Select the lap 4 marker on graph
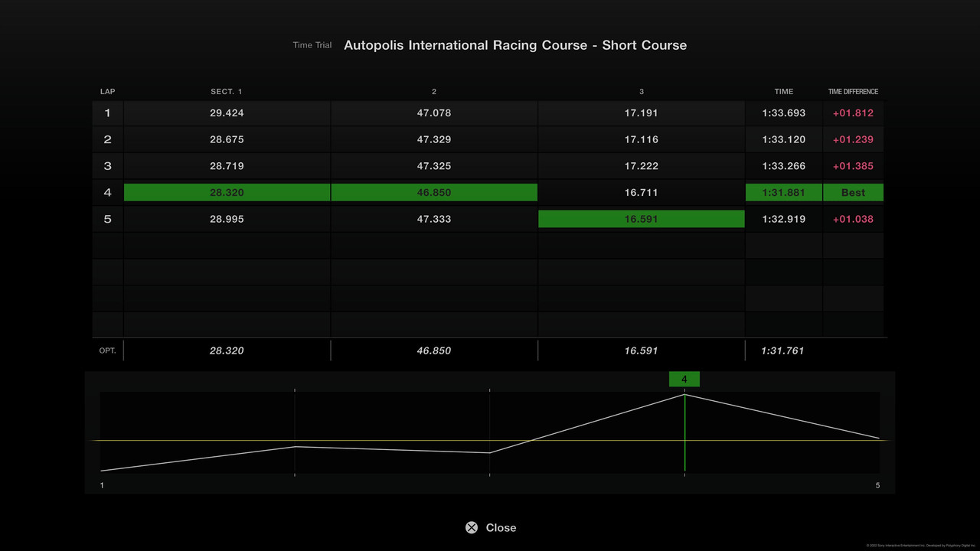This screenshot has width=980, height=551. point(684,379)
